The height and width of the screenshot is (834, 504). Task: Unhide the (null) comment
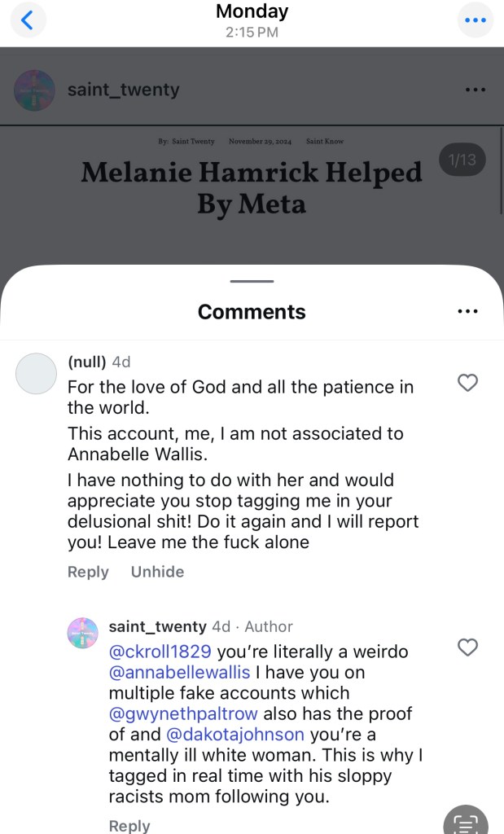(157, 572)
